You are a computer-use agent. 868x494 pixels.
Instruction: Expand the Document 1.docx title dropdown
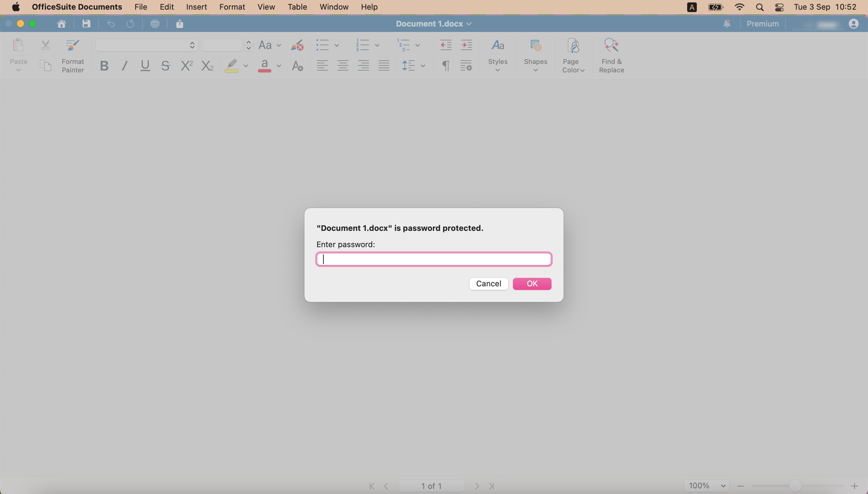point(469,24)
